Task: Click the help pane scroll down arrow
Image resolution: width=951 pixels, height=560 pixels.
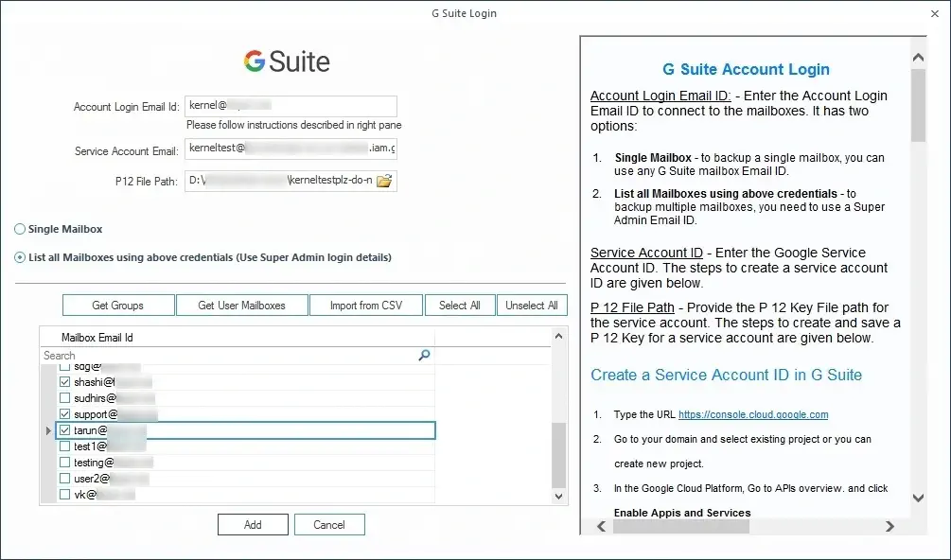Action: point(918,499)
